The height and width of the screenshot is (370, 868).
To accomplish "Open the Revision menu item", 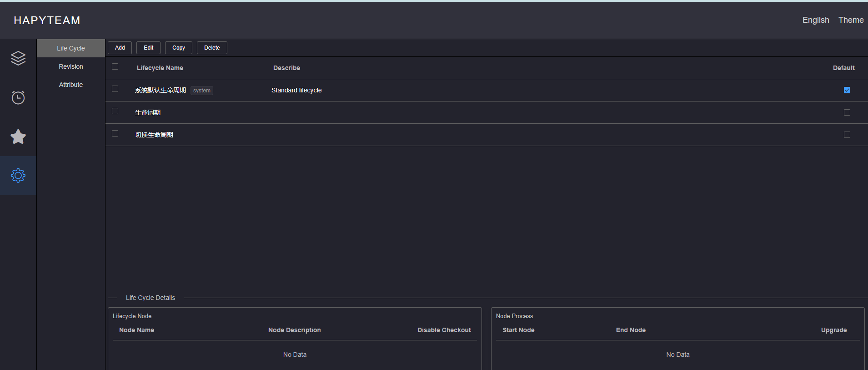I will pos(71,66).
